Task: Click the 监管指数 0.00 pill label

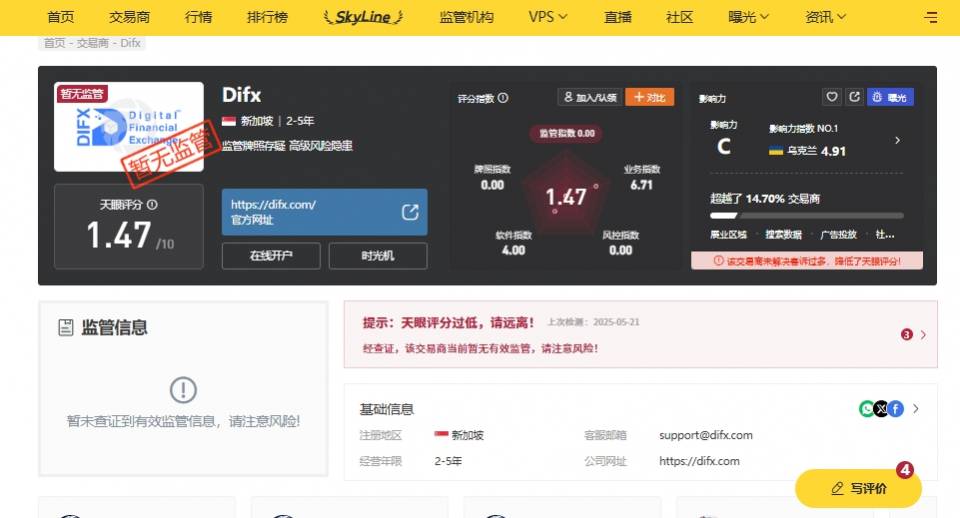Action: [566, 133]
